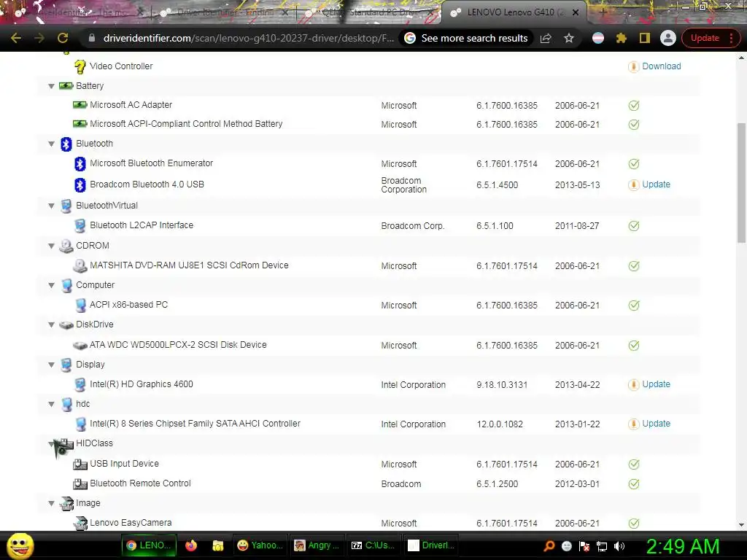Screen dimensions: 747x560
Task: Click the scrollbar down arrow
Action: [x=741, y=525]
